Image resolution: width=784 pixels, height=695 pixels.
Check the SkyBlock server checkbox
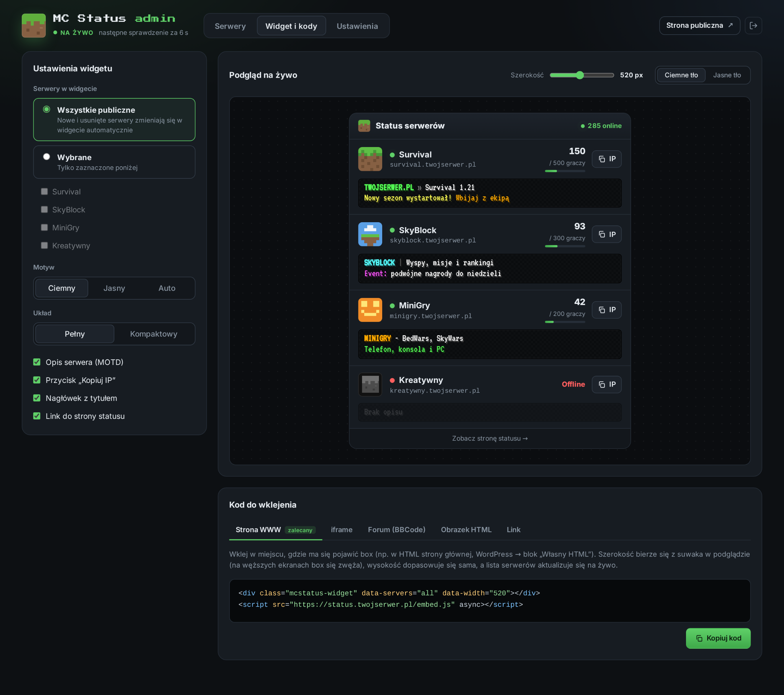coord(44,209)
